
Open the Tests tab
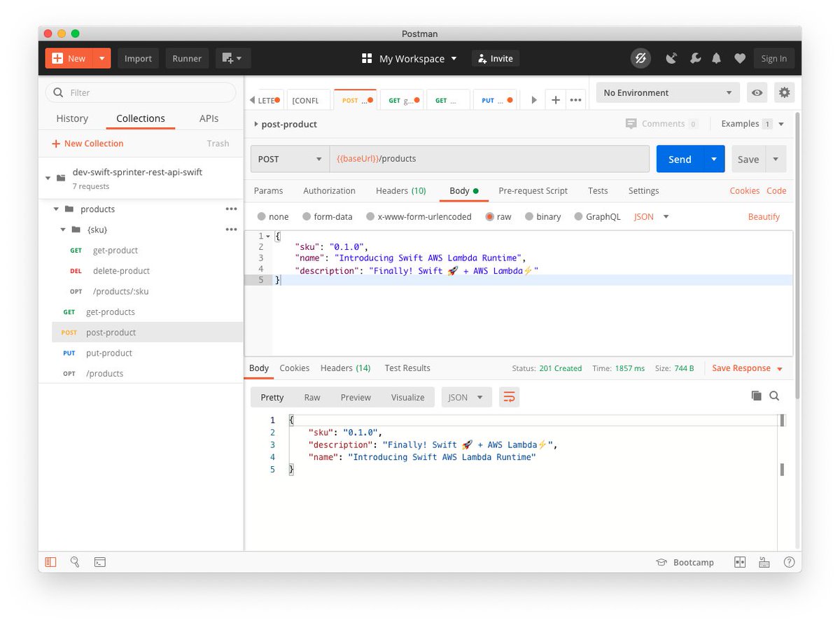(598, 190)
